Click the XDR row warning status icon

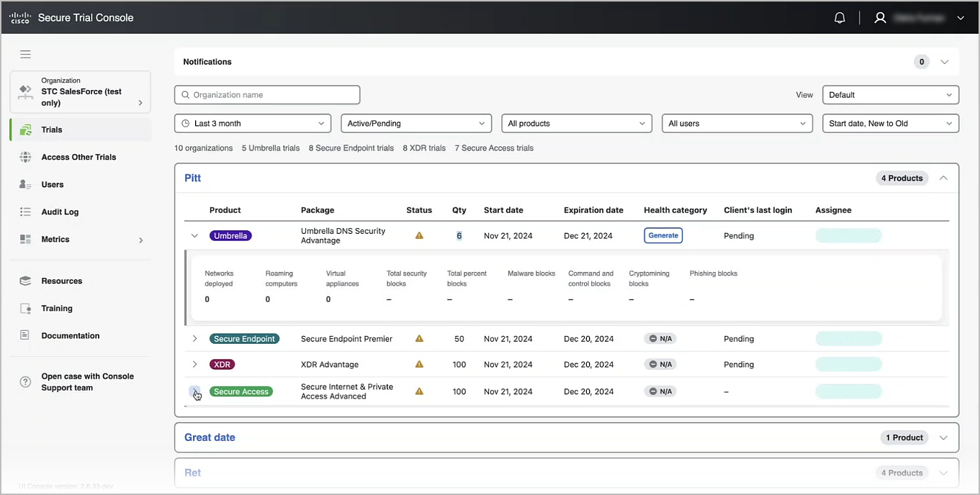coord(419,364)
